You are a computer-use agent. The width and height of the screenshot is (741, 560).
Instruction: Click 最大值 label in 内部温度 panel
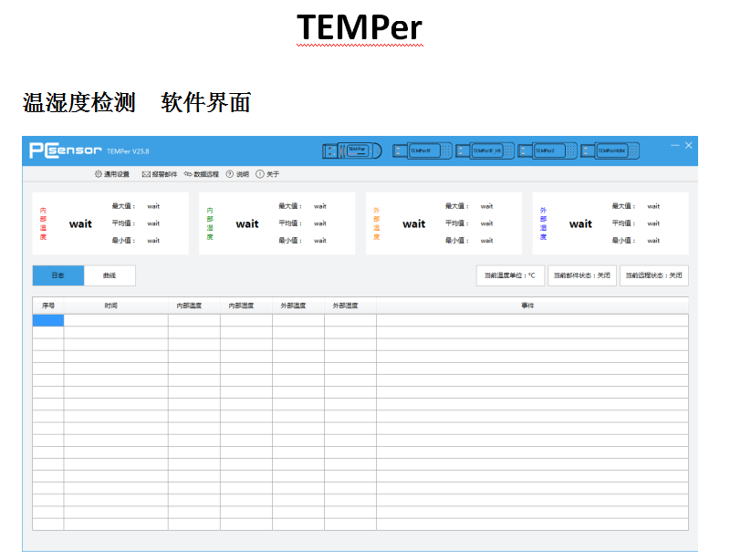[x=123, y=206]
